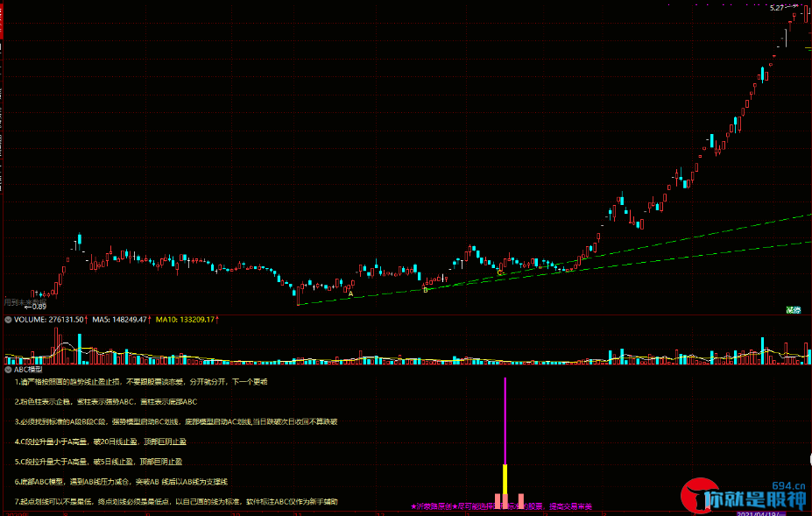Click the yellow B marker on chart
The image size is (812, 516).
426,290
